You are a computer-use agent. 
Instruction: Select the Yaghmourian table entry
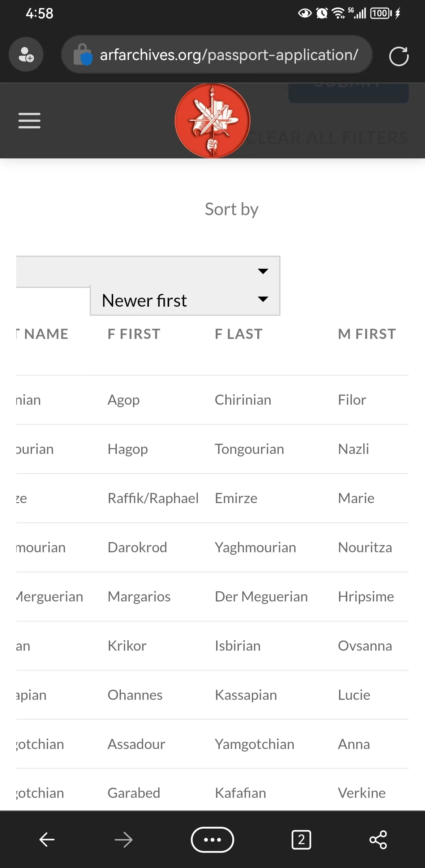(x=255, y=548)
